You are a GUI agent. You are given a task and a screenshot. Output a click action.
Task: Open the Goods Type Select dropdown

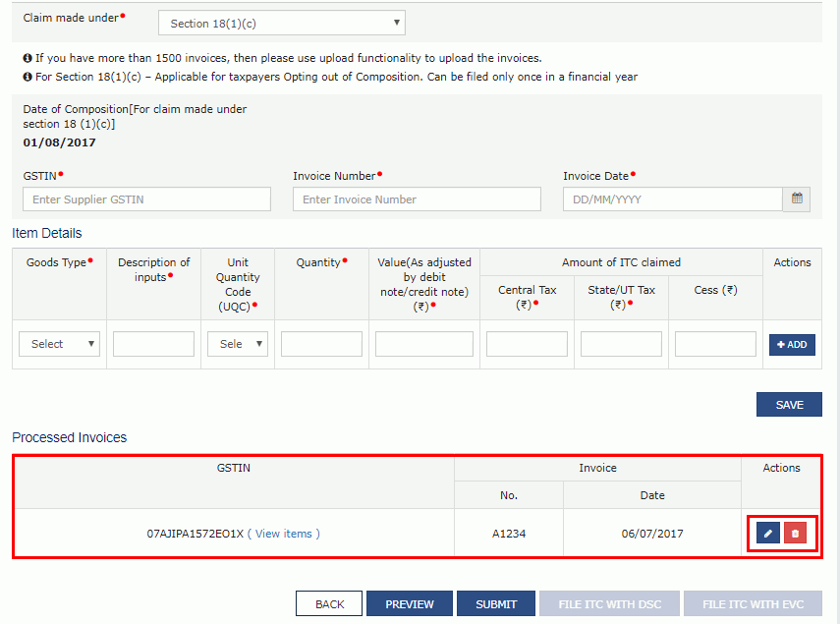click(58, 344)
